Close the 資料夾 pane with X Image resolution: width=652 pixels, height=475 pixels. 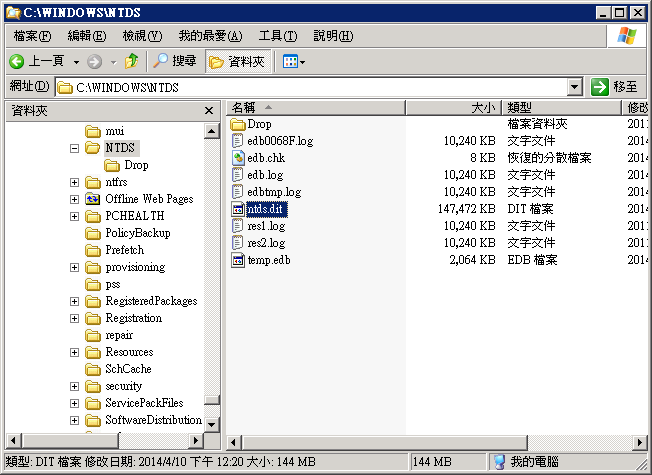209,111
